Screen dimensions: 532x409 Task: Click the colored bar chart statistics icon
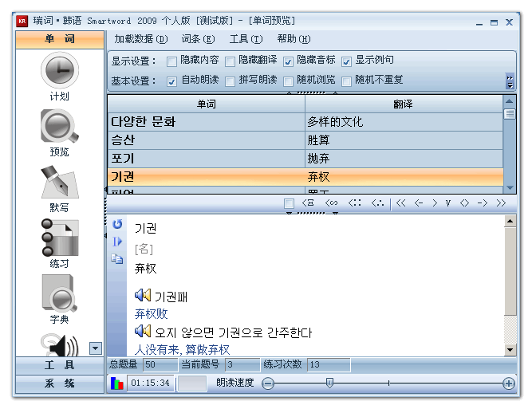click(x=116, y=383)
